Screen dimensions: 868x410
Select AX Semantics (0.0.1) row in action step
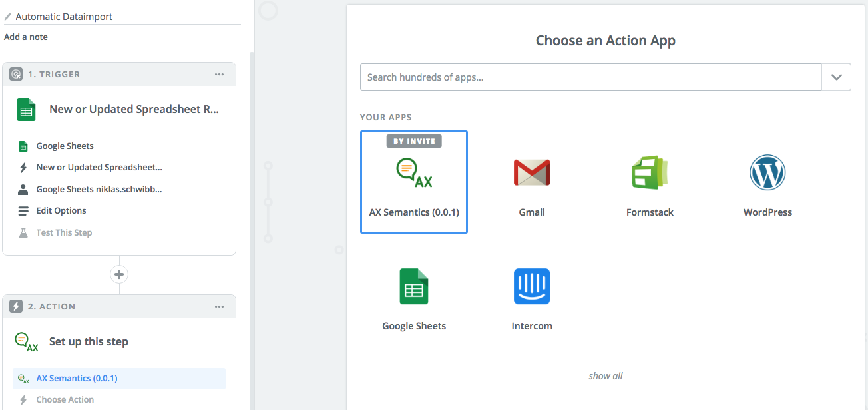tap(119, 379)
